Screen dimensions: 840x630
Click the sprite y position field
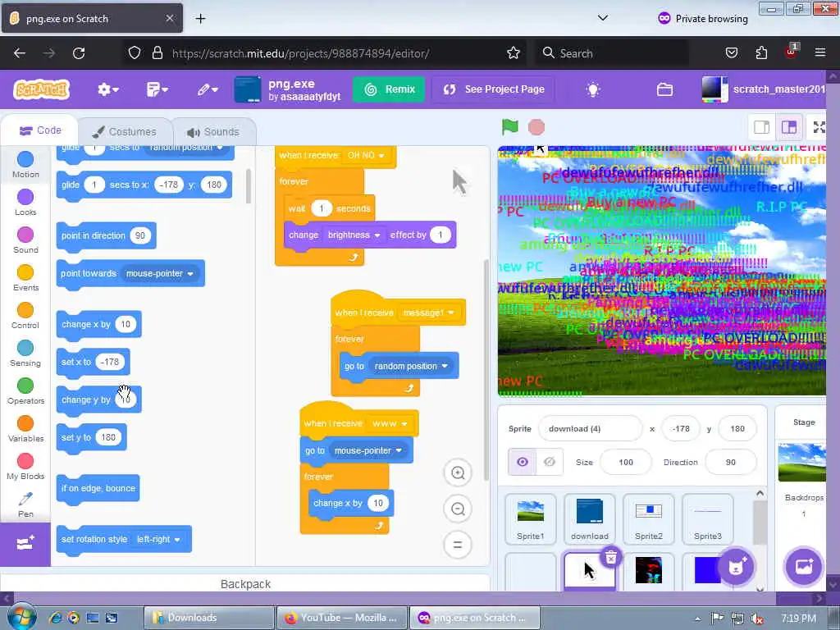[x=737, y=428]
